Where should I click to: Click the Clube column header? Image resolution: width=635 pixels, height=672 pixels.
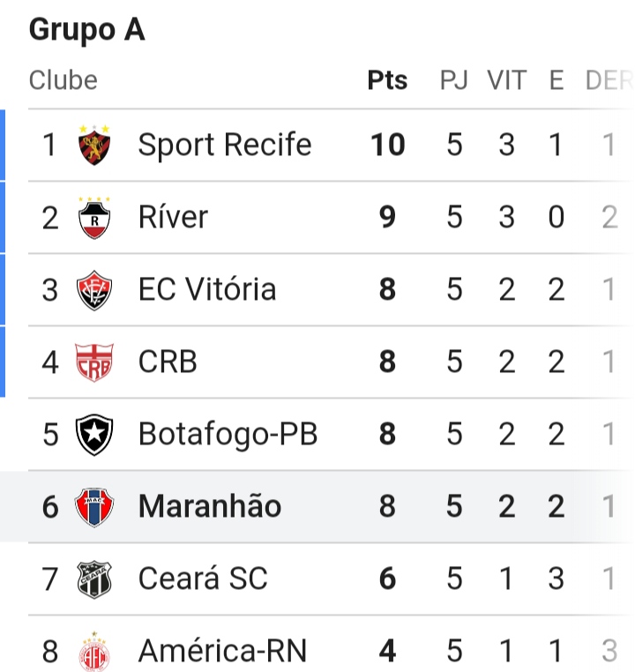tap(63, 80)
